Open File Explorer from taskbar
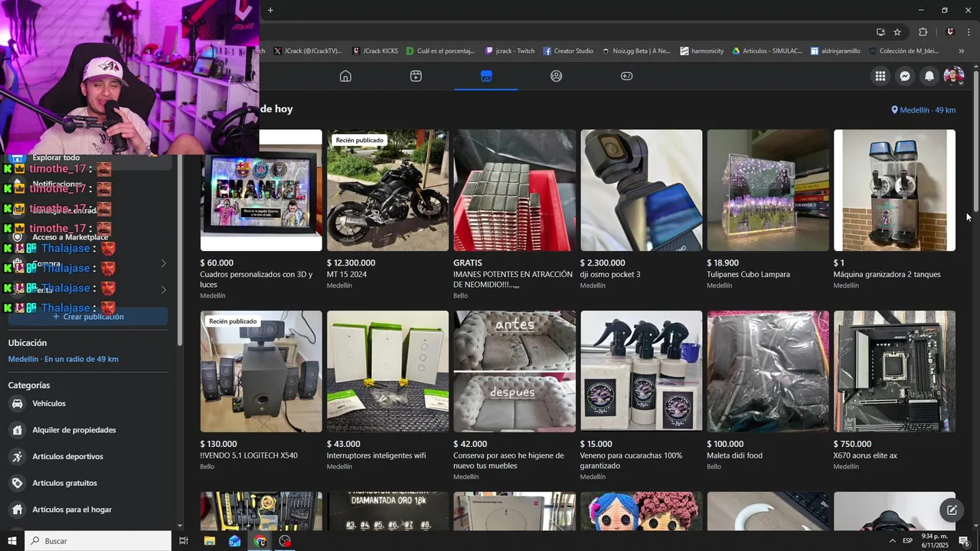Viewport: 980px width, 551px height. point(209,541)
